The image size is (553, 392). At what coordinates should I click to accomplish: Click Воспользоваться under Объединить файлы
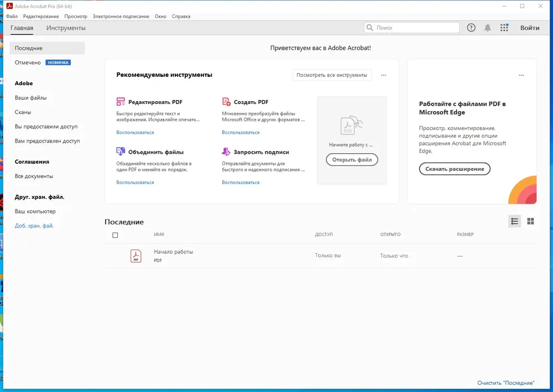pos(135,182)
